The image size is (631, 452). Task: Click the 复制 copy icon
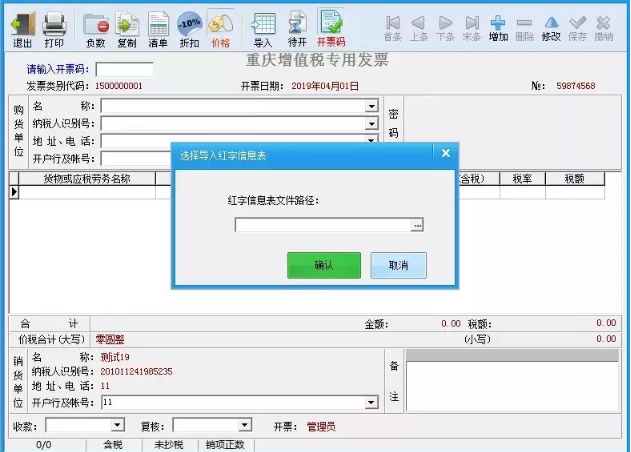coord(126,29)
